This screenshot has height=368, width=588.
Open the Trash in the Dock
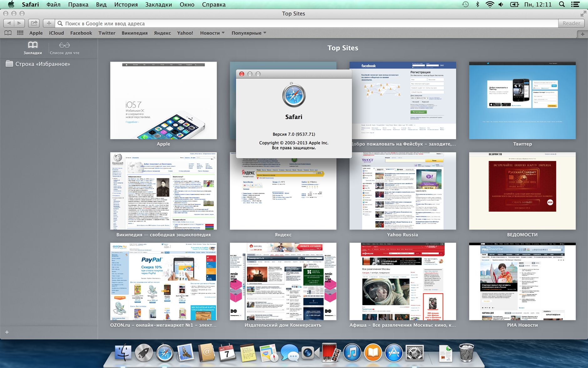466,353
